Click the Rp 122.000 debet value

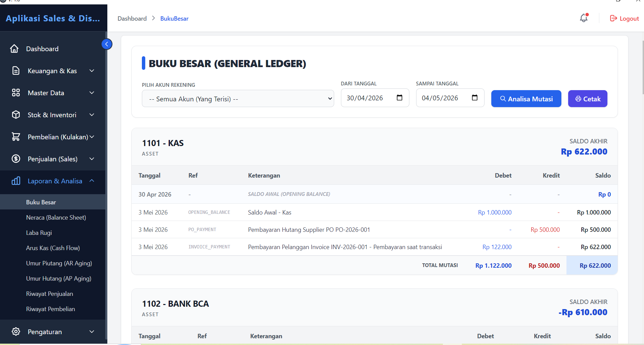(x=497, y=247)
